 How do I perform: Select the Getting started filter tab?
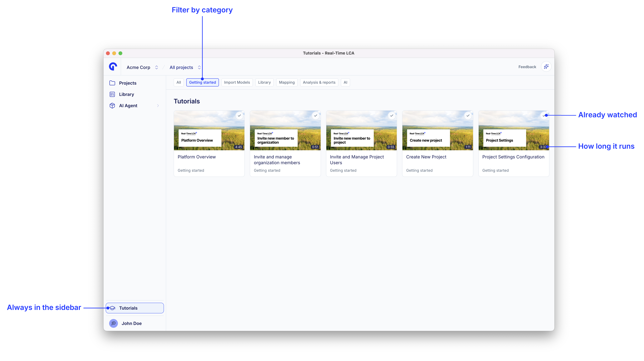[202, 82]
